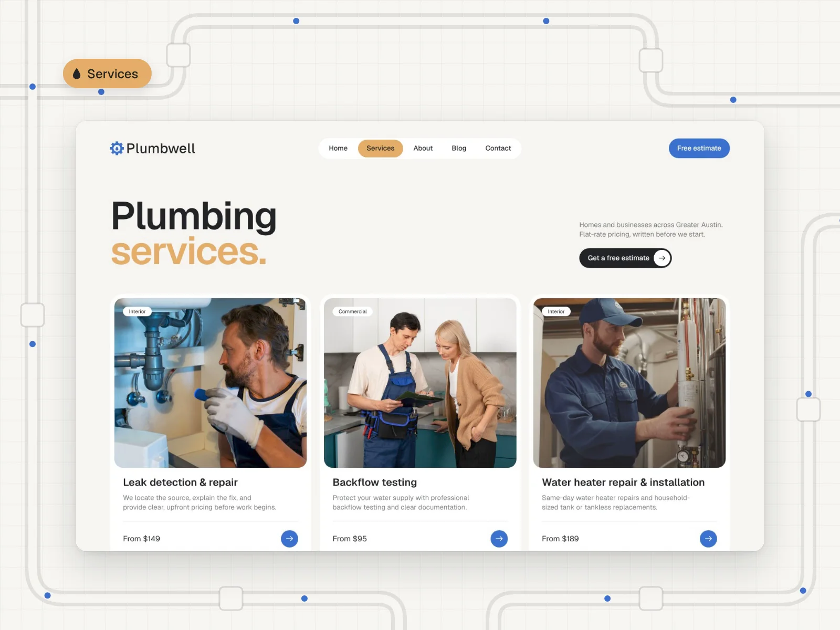
Task: Click the Backflow testing title
Action: 374,482
